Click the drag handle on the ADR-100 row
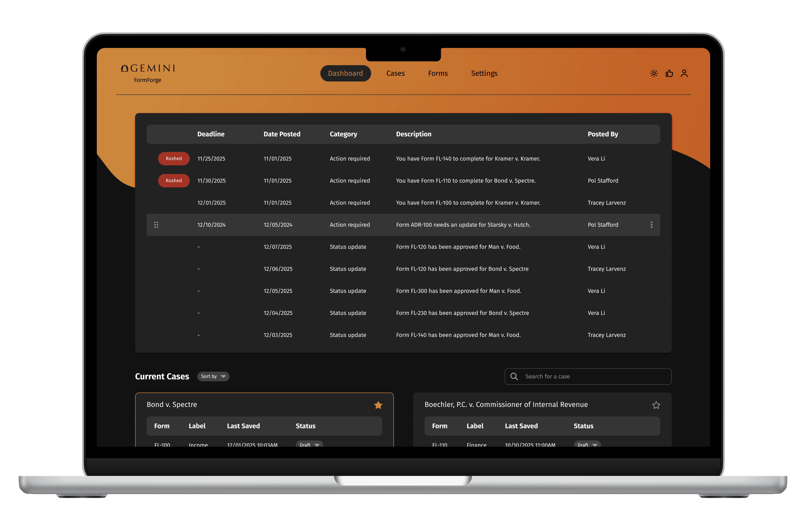This screenshot has width=806, height=532. tap(156, 225)
